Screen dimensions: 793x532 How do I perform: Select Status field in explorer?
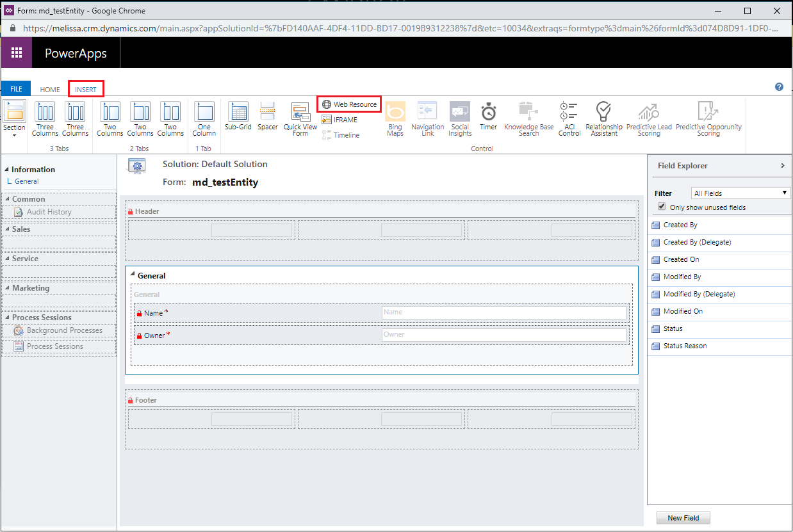(x=720, y=329)
